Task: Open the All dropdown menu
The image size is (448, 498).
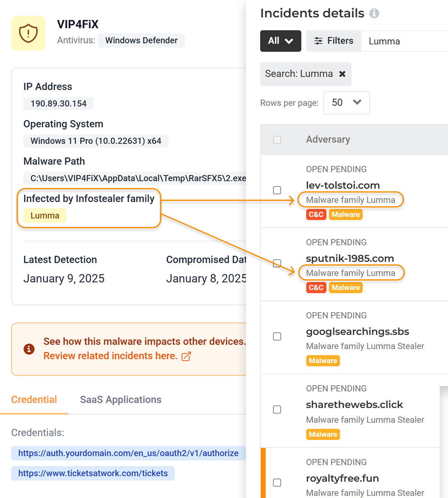Action: (x=280, y=41)
